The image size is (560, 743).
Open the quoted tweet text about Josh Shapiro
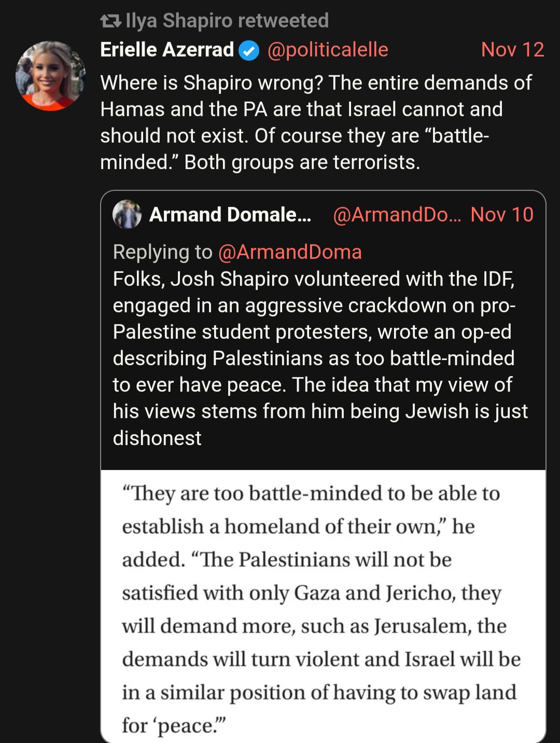[x=320, y=358]
